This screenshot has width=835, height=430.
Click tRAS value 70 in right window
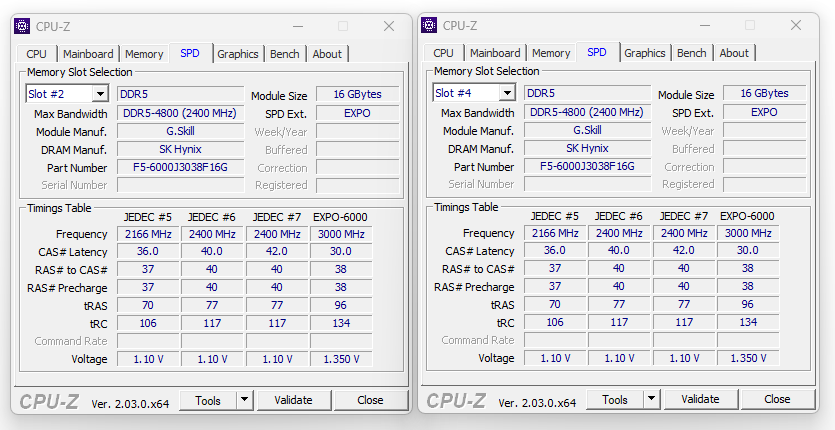[x=555, y=304]
